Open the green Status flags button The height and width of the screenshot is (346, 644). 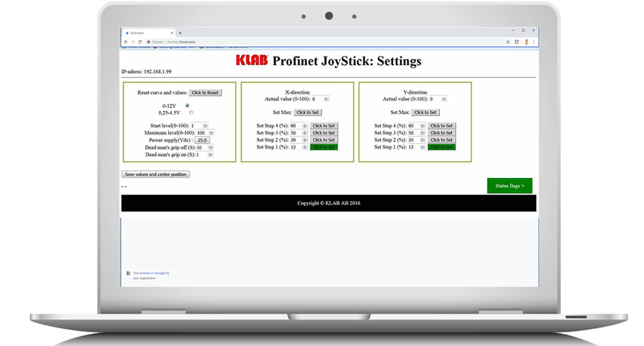(509, 186)
